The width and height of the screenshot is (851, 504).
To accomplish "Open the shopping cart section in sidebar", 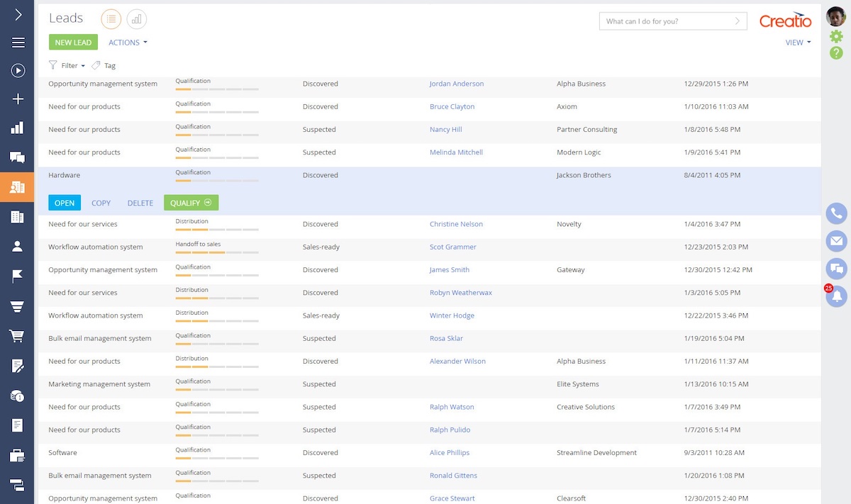I will (x=18, y=336).
